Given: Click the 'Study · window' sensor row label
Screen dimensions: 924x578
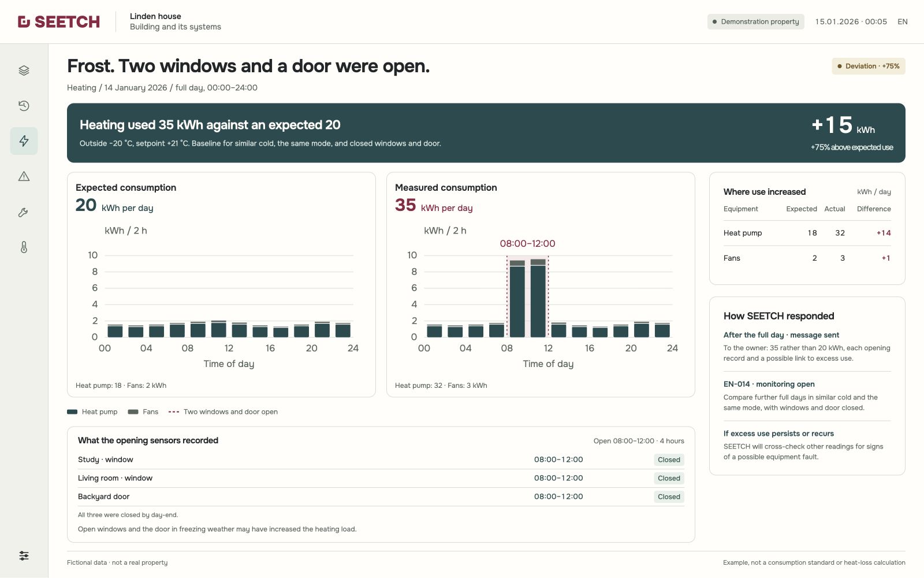Looking at the screenshot, I should tap(106, 460).
